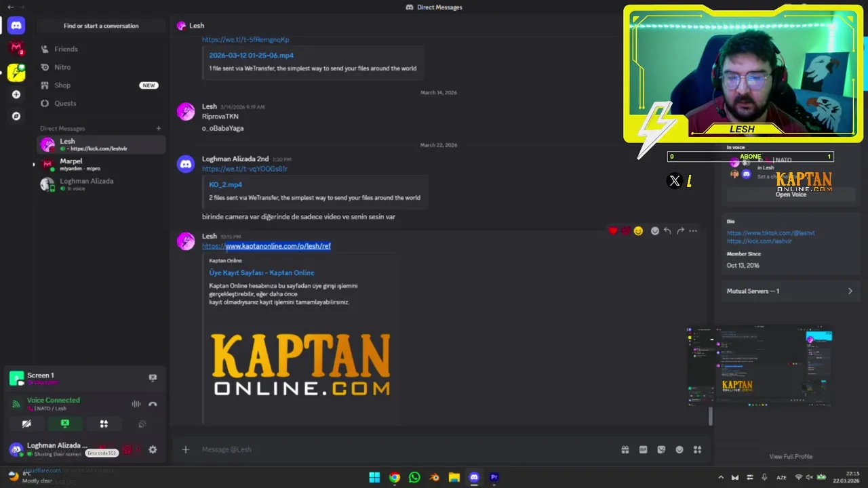Open screen share preview thumbnail
Viewport: 868px width, 488px height.
click(x=759, y=366)
